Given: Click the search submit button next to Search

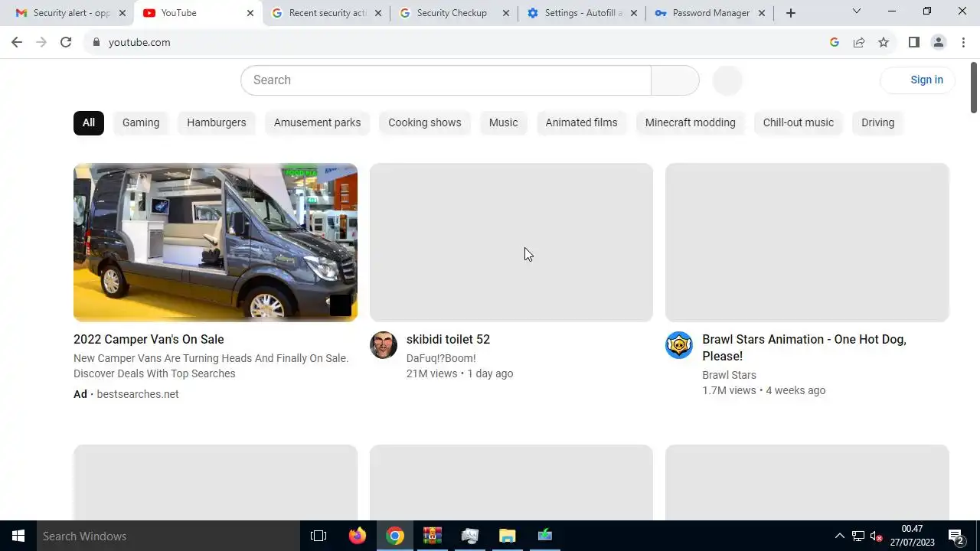Looking at the screenshot, I should pyautogui.click(x=675, y=80).
